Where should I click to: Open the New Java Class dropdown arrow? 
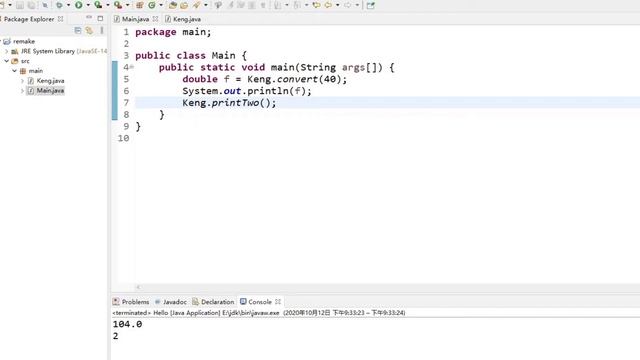(x=161, y=5)
